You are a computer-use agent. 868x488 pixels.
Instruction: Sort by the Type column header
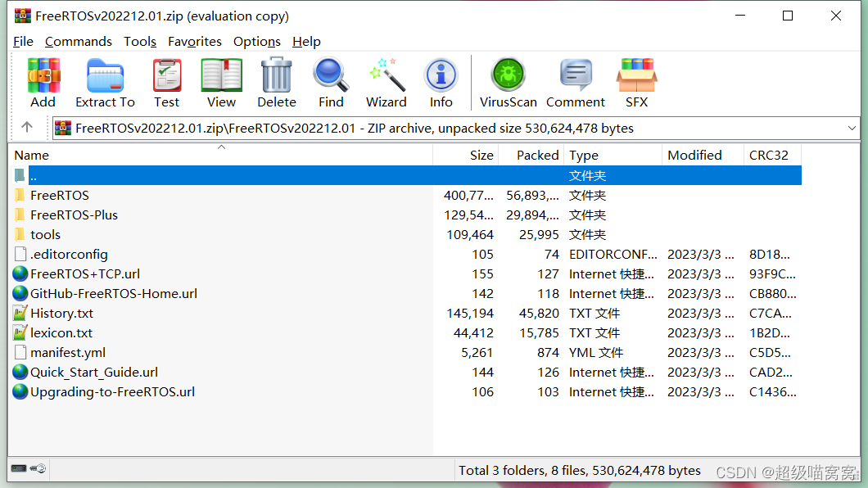coord(613,155)
